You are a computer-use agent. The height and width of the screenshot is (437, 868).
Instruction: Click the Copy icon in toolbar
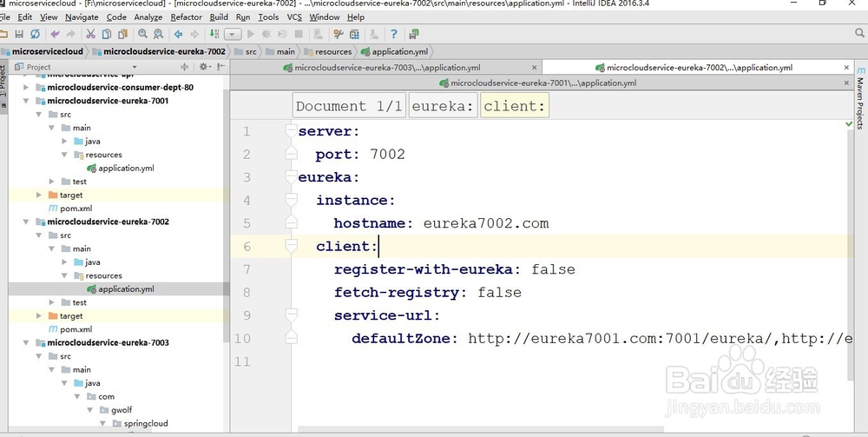[x=107, y=35]
